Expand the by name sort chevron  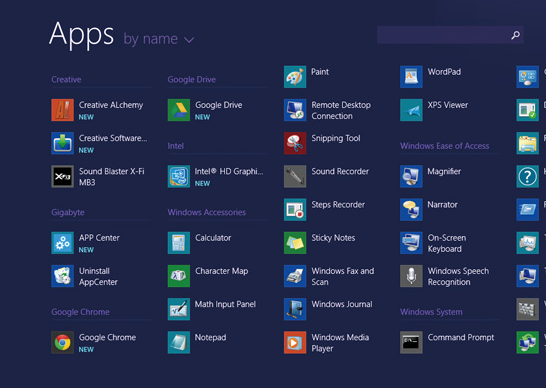click(x=189, y=40)
